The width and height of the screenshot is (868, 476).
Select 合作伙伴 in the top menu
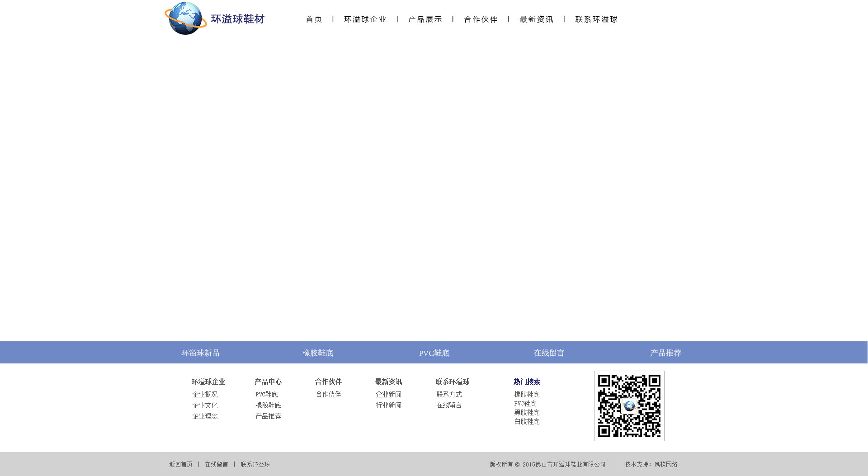481,19
